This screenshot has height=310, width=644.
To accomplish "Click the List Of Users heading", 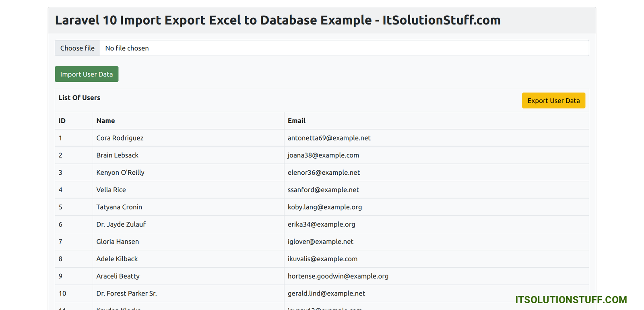I will tap(79, 98).
